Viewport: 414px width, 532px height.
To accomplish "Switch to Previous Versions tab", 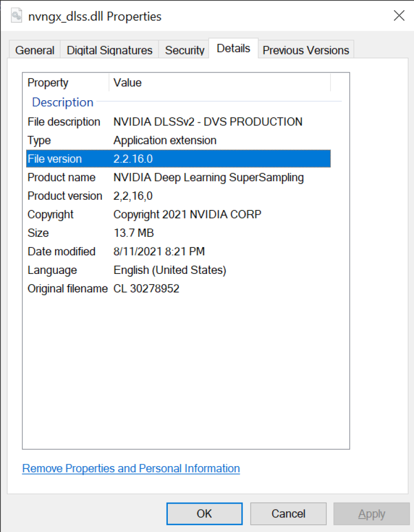I will 306,50.
